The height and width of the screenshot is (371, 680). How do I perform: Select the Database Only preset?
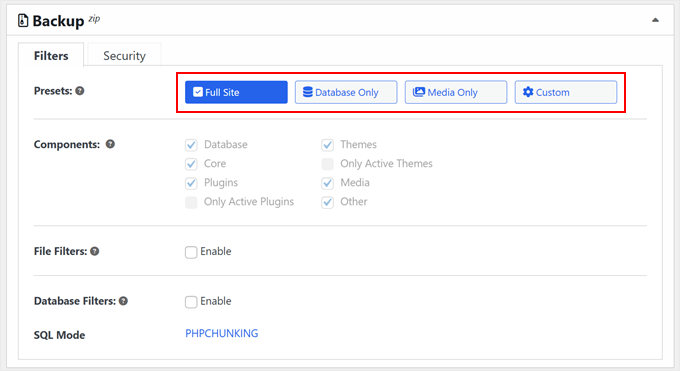click(x=346, y=92)
